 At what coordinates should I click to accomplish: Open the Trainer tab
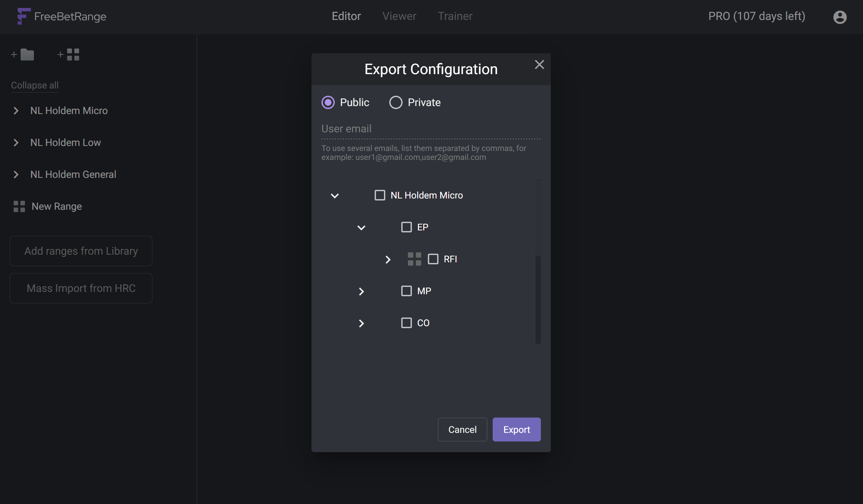(455, 16)
